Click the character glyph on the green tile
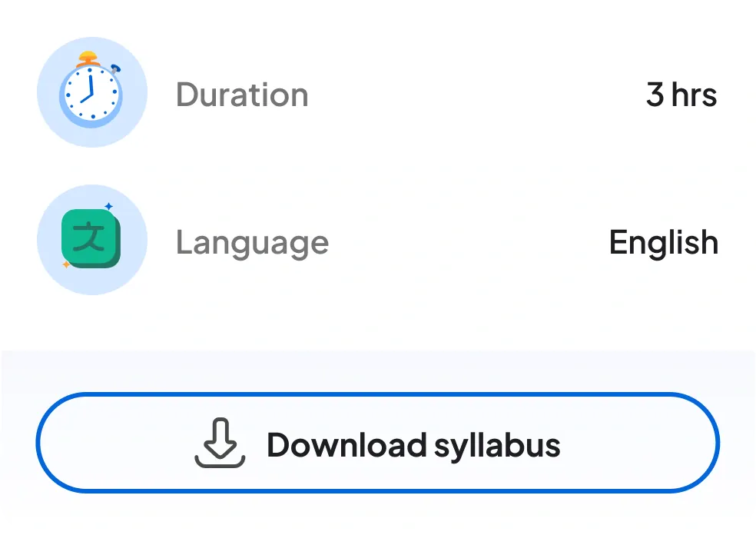756x535 pixels. 90,235
